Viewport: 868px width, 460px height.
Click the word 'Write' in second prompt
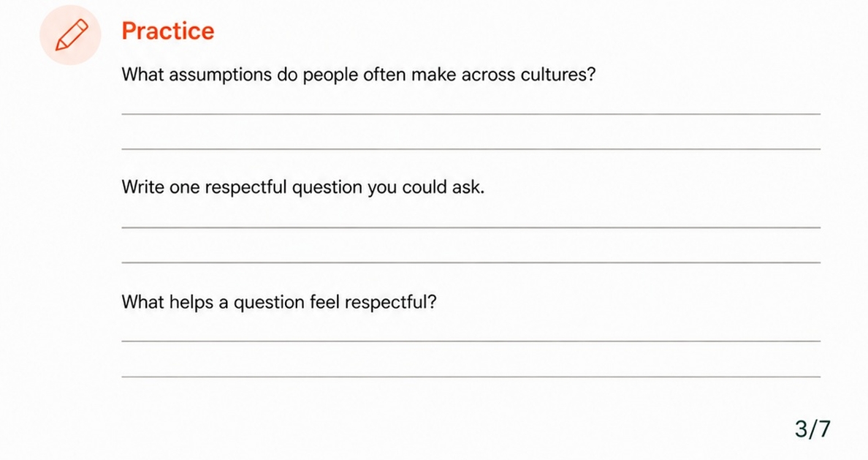(x=142, y=187)
